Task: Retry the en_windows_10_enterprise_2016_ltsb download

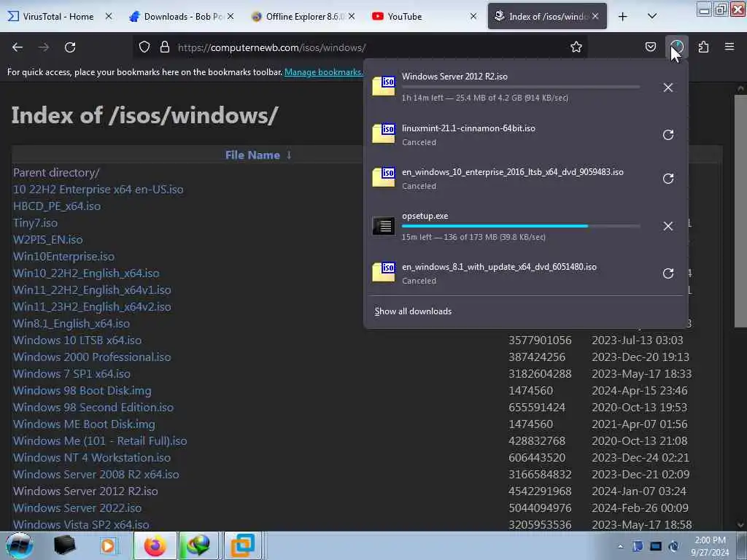Action: [x=668, y=179]
